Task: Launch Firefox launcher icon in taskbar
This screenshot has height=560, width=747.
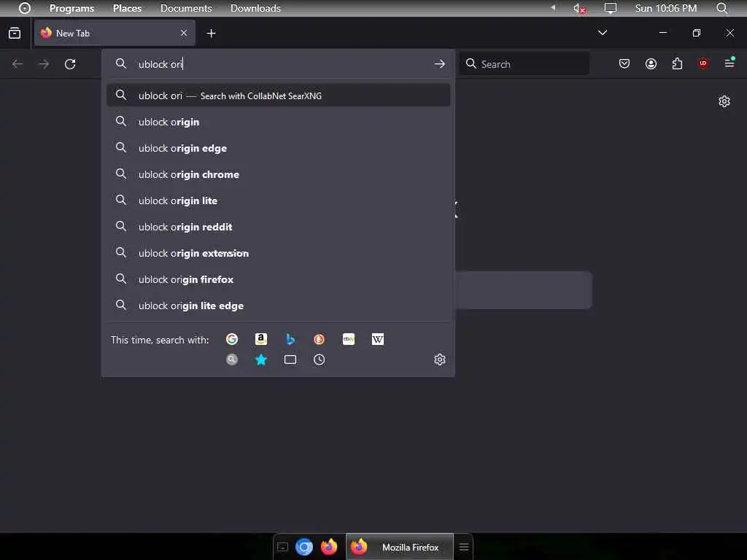Action: click(x=329, y=547)
